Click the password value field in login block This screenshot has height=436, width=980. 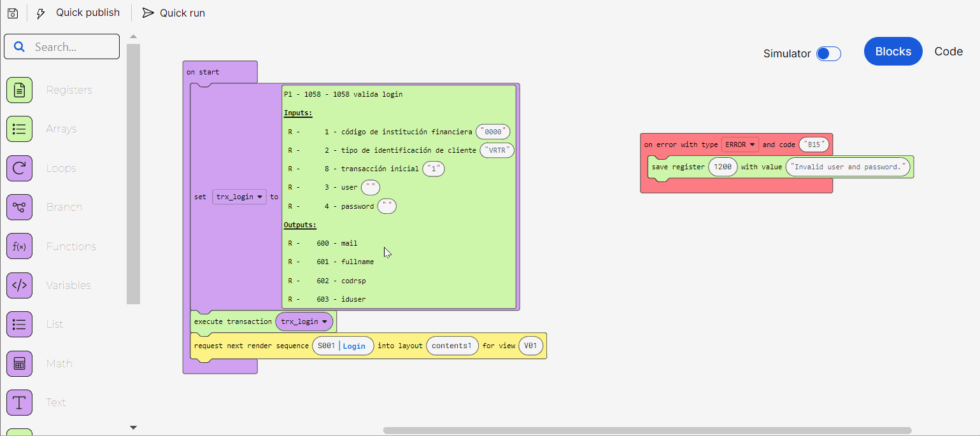click(387, 206)
